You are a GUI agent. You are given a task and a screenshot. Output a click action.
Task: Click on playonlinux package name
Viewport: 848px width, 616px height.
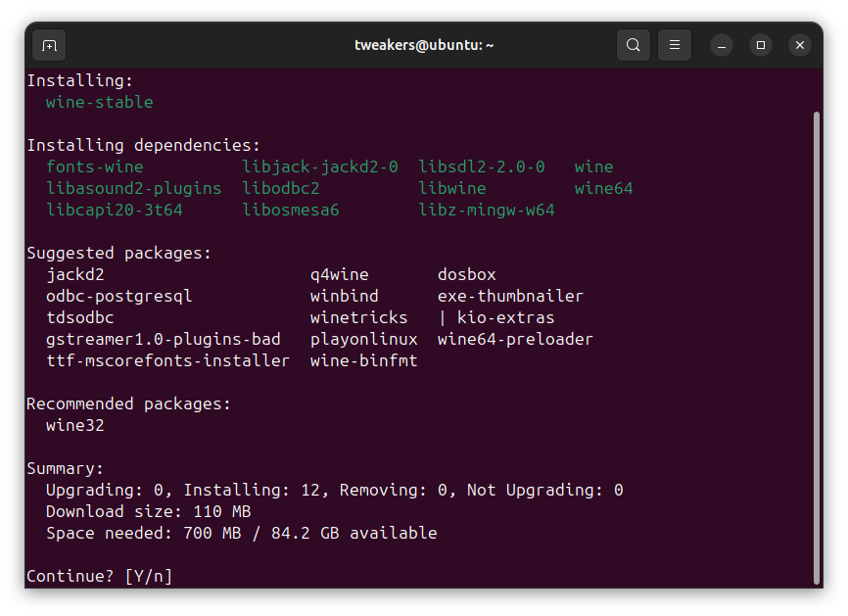pyautogui.click(x=363, y=339)
